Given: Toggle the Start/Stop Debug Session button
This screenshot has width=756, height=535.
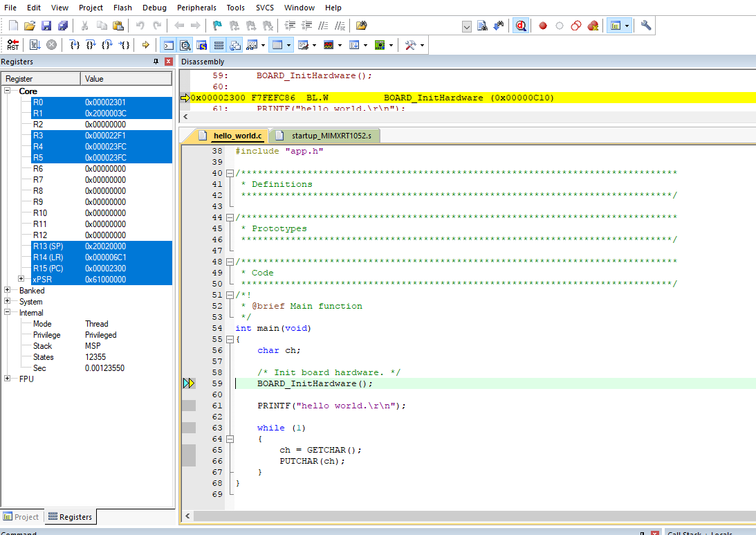Looking at the screenshot, I should tap(521, 26).
